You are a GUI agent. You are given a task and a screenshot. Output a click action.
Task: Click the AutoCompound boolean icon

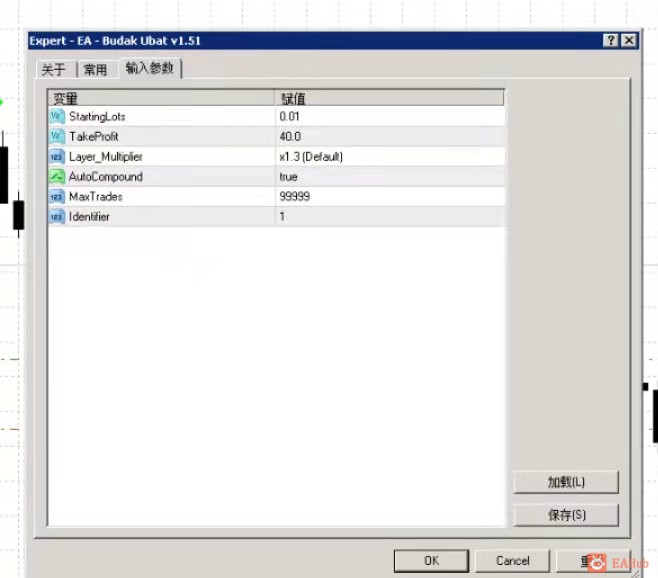click(57, 176)
